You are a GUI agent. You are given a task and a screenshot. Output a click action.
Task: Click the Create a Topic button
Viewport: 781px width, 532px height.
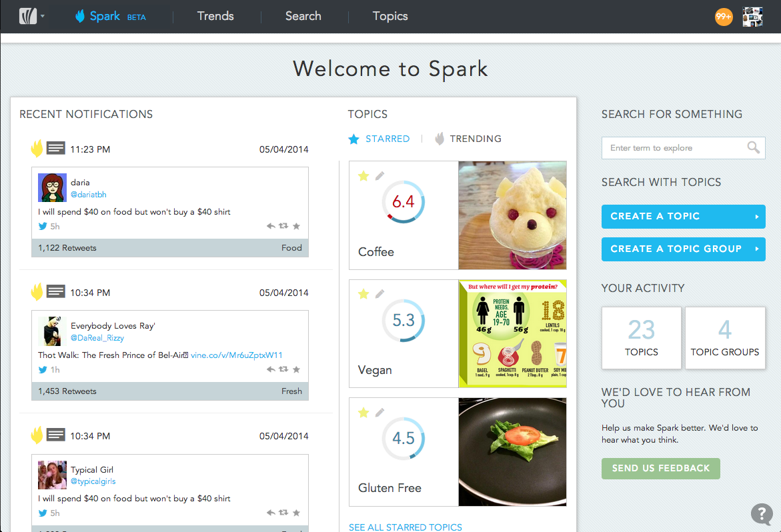pyautogui.click(x=683, y=217)
